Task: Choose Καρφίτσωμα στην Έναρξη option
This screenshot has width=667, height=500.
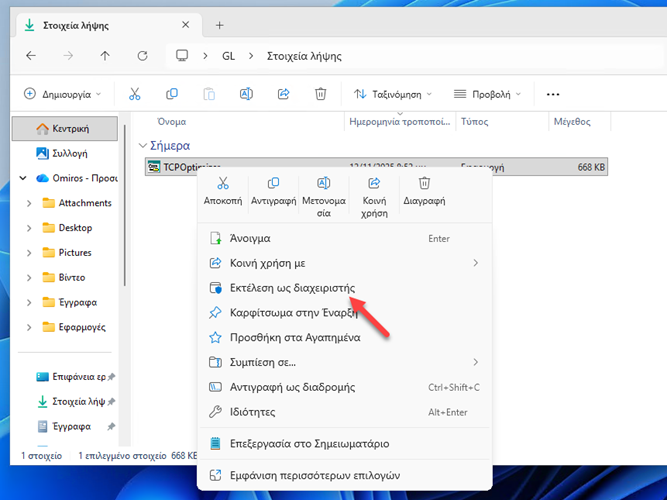Action: [x=286, y=313]
